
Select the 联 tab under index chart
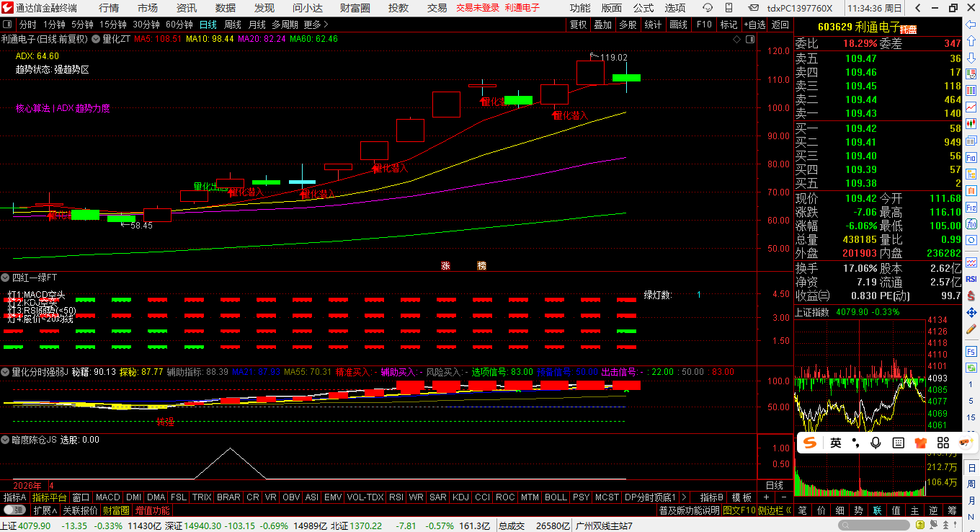877,510
